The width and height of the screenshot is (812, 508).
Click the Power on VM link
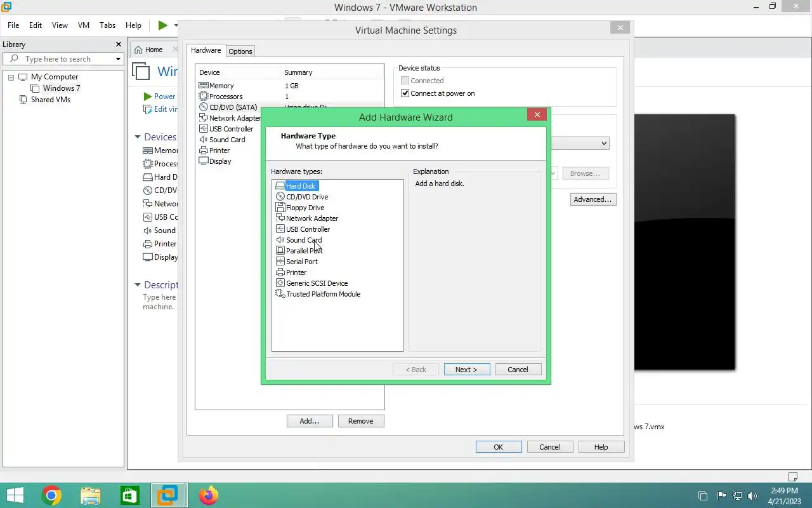[x=164, y=97]
